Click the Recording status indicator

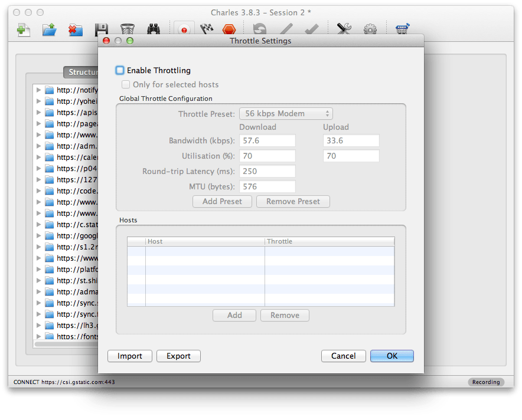pos(486,382)
